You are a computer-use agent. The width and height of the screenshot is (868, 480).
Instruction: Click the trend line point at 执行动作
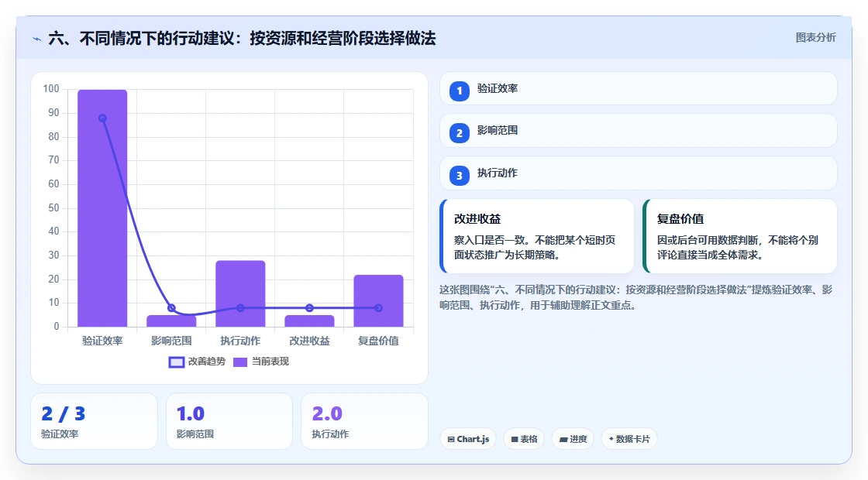[x=240, y=308]
